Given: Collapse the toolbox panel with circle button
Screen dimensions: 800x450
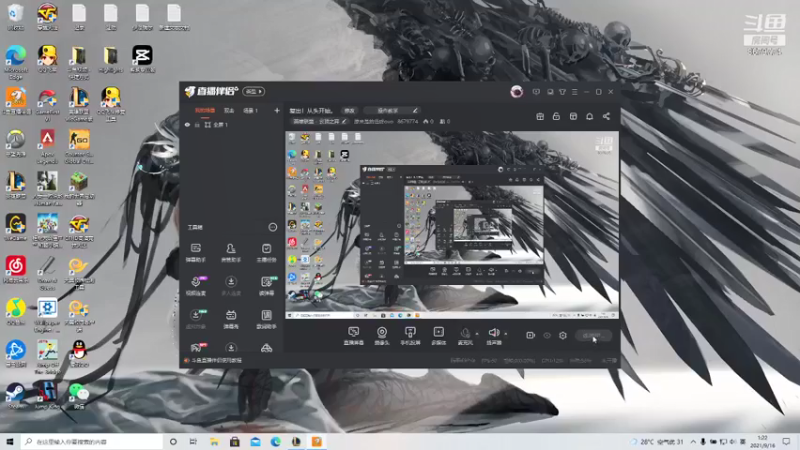Looking at the screenshot, I should (272, 227).
